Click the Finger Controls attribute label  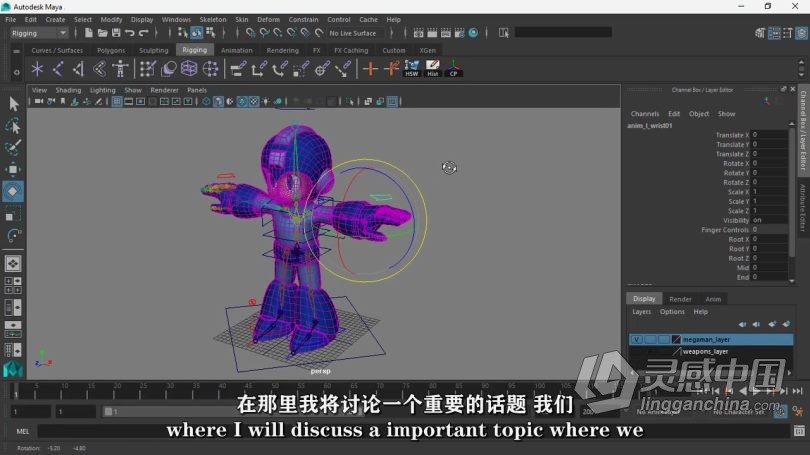[724, 230]
